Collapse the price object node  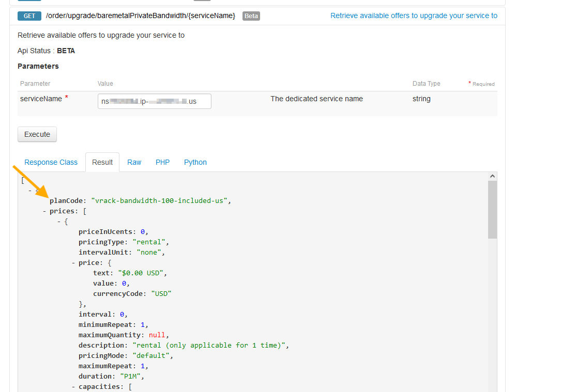coord(73,263)
